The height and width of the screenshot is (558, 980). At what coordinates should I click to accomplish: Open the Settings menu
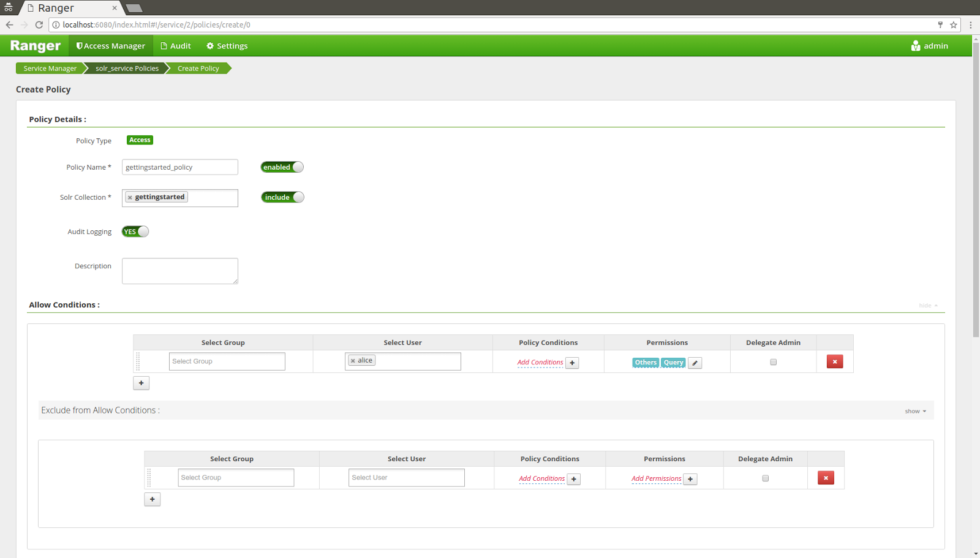[226, 45]
